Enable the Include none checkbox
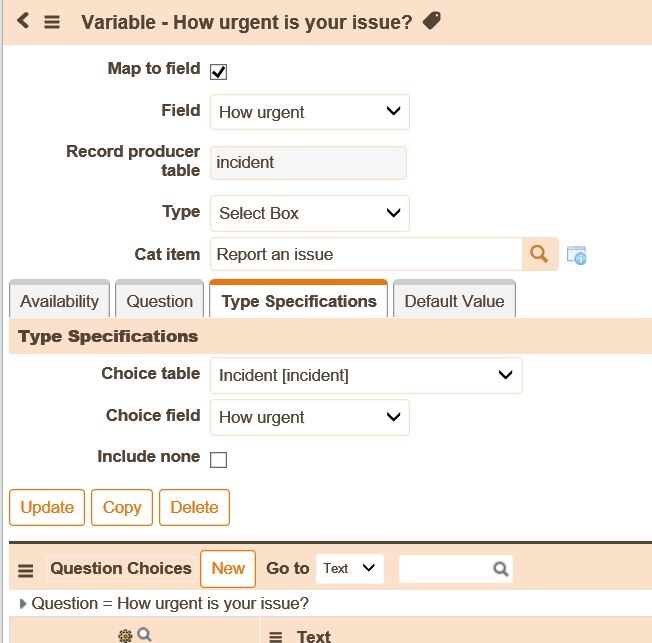The image size is (652, 643). point(218,460)
